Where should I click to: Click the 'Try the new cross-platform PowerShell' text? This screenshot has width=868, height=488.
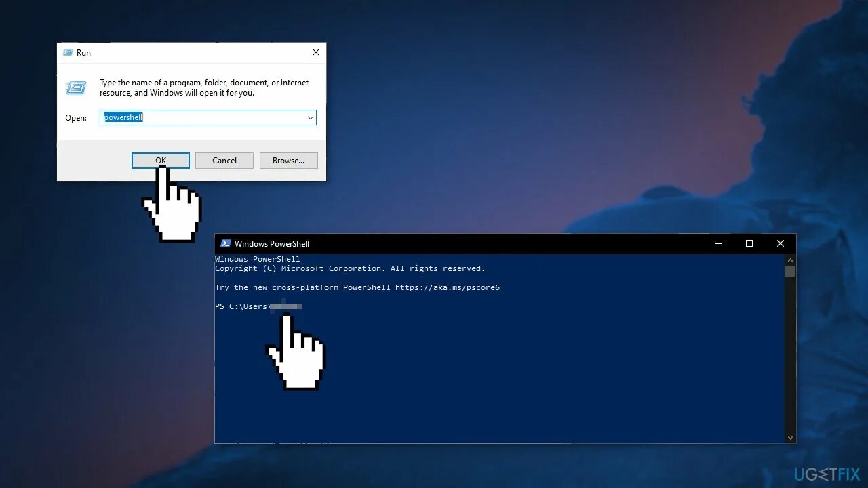tap(302, 287)
